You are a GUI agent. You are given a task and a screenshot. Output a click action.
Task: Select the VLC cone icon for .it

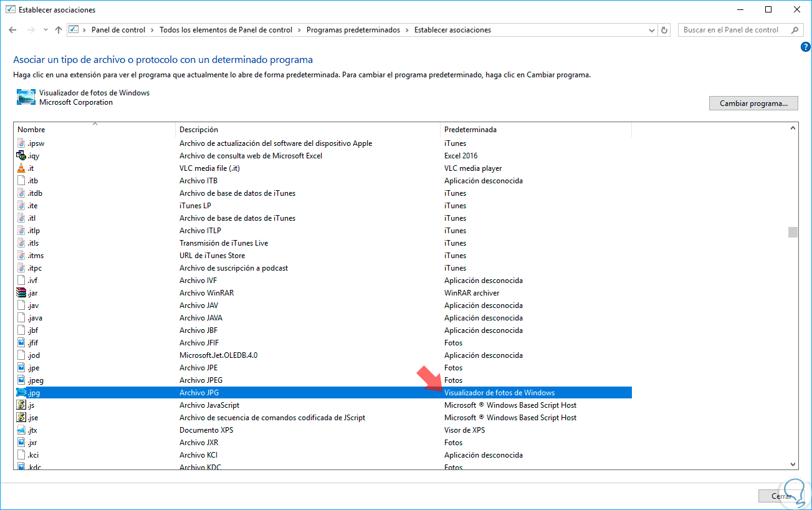click(21, 168)
